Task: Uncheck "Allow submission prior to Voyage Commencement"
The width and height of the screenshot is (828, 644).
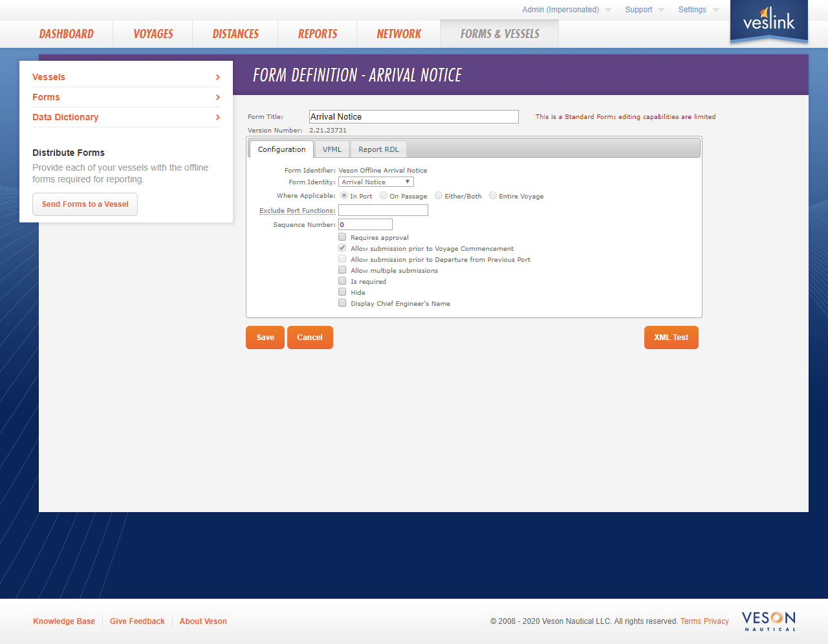Action: pos(342,248)
